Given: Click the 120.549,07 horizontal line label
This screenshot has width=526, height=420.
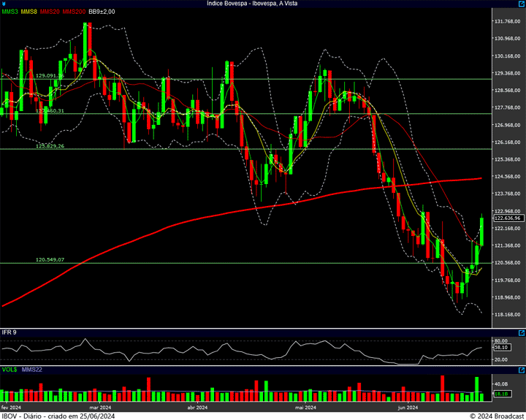Looking at the screenshot, I should [50, 259].
